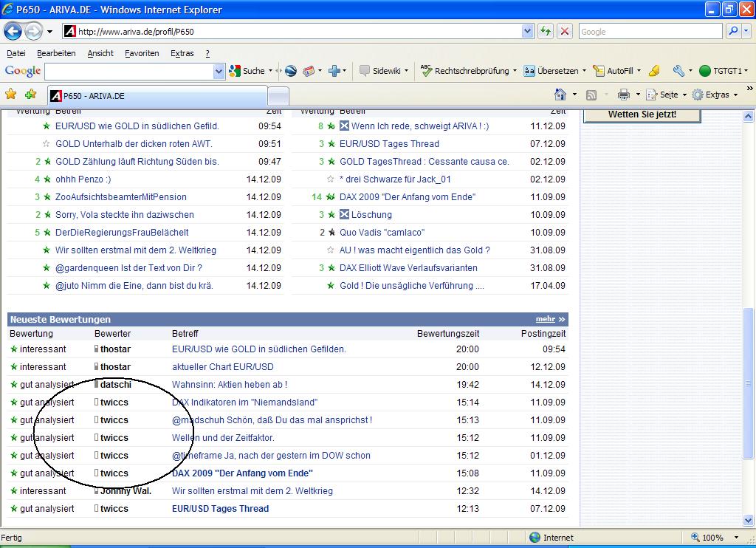
Task: Click the 'Wetten Sie jetzt!' button
Action: (642, 114)
